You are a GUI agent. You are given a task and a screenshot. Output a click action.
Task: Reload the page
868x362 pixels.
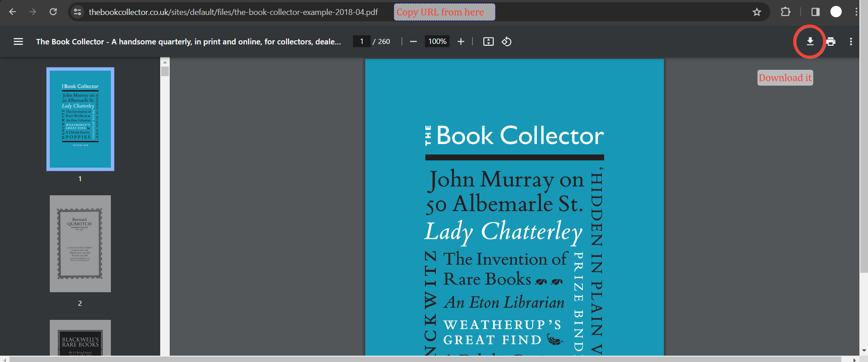53,12
